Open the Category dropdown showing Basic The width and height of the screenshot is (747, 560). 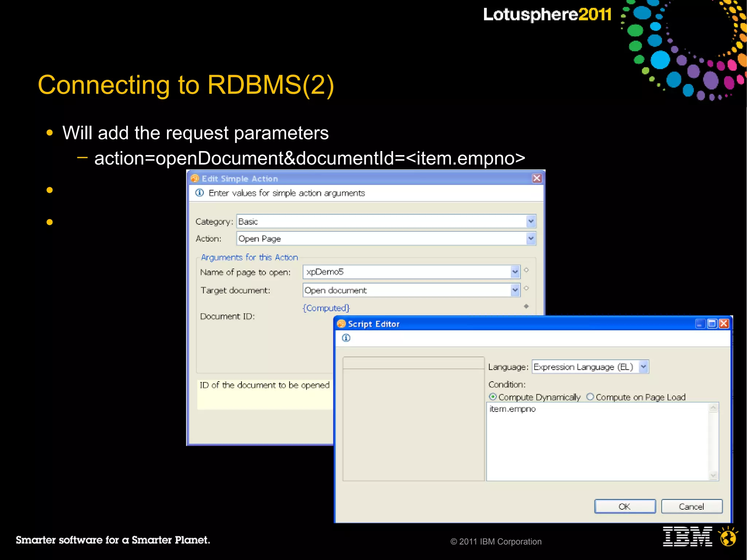(531, 221)
